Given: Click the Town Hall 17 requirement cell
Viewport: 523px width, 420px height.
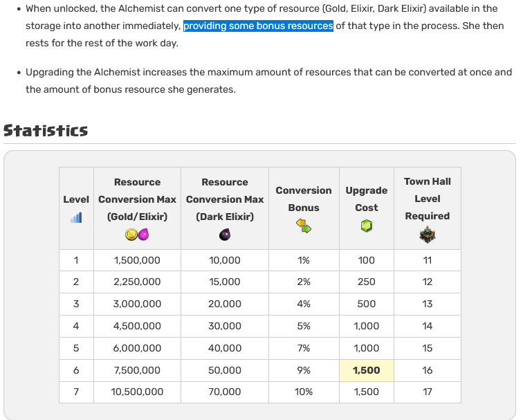Looking at the screenshot, I should tap(428, 392).
